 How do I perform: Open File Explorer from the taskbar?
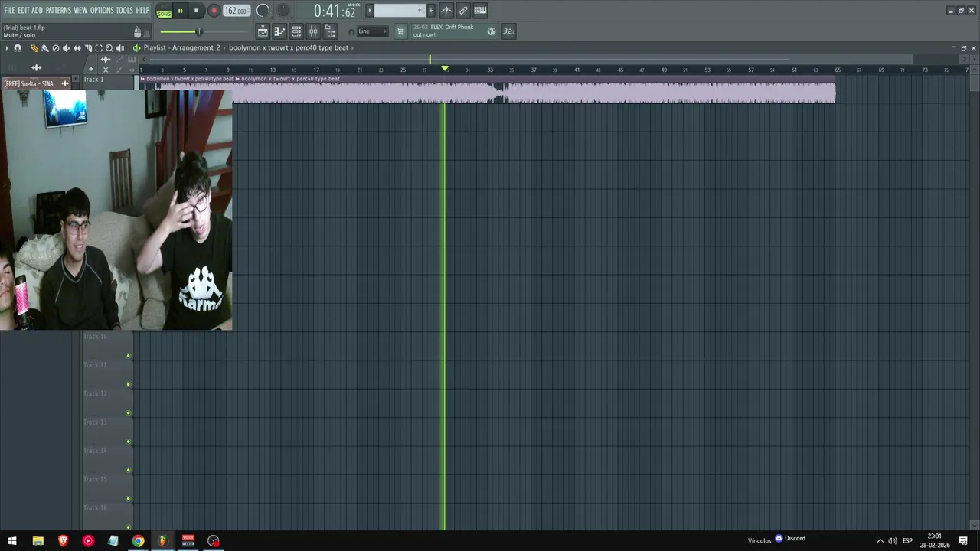pos(38,541)
